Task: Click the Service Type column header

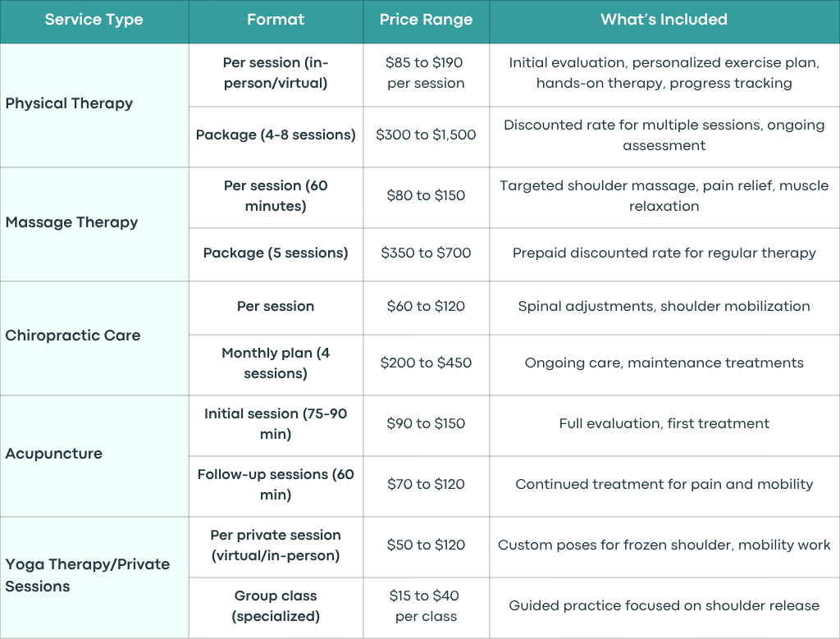Action: point(94,21)
